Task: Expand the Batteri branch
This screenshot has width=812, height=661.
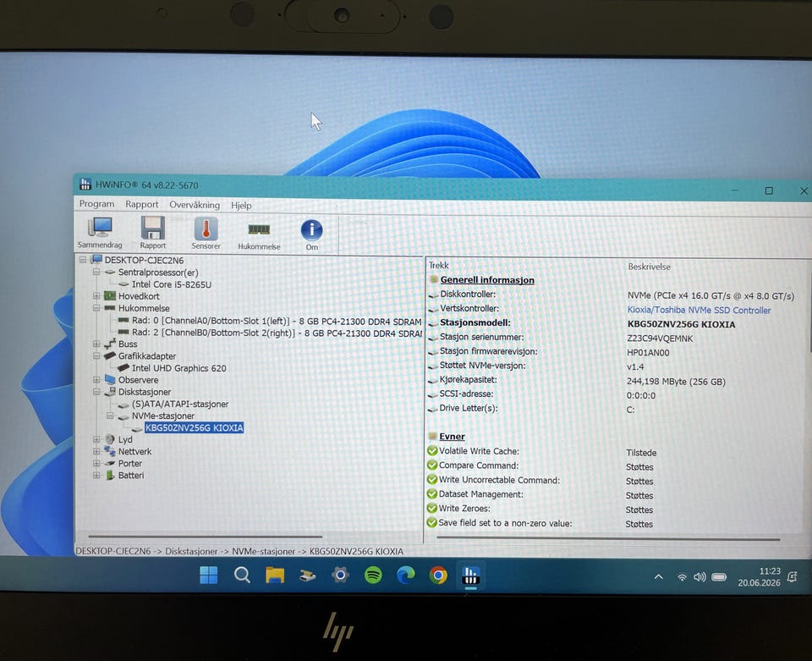Action: pos(96,475)
